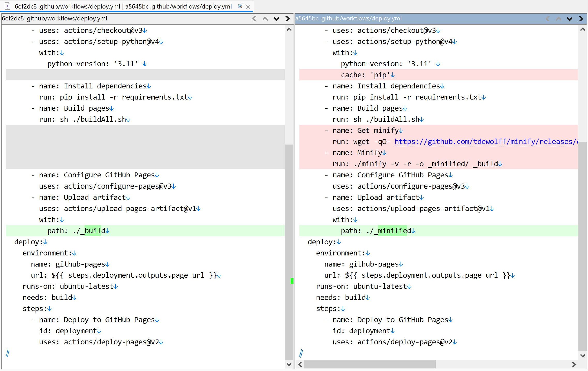Viewport: 588px width, 371px height.
Task: Click the small pin icon on the compare tab
Action: [x=240, y=6]
